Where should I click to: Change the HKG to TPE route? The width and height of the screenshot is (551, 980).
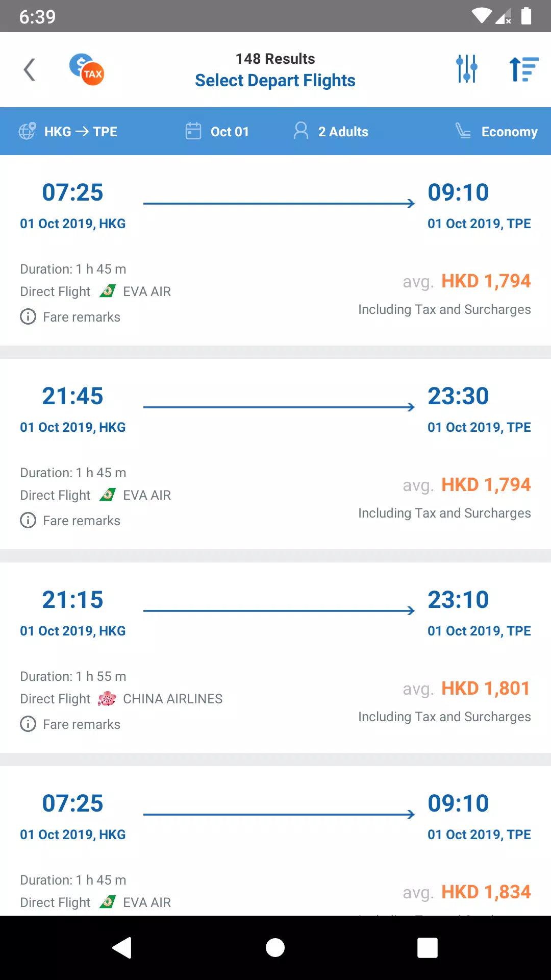(68, 132)
